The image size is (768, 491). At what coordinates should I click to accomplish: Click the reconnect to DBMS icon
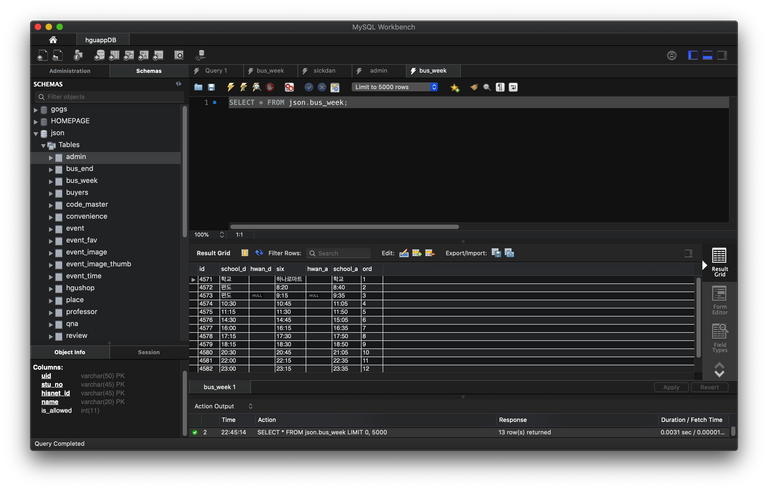point(200,55)
